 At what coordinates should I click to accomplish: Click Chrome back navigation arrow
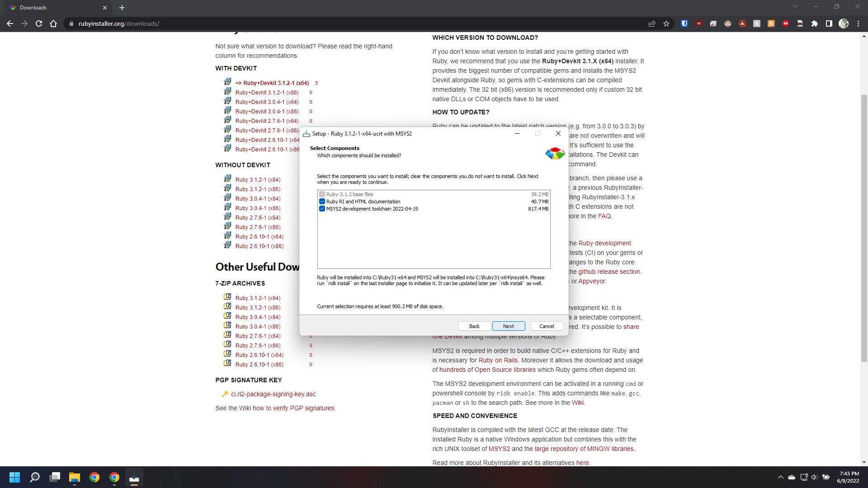10,23
